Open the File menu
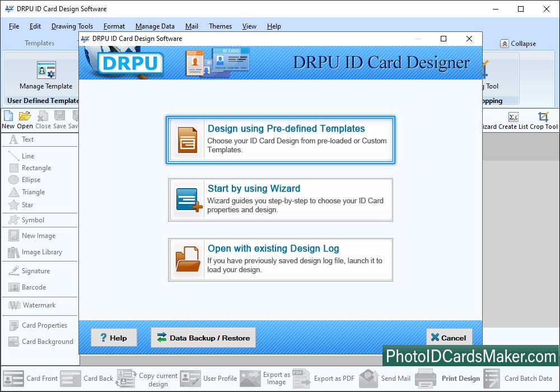The image size is (560, 392). 14,26
